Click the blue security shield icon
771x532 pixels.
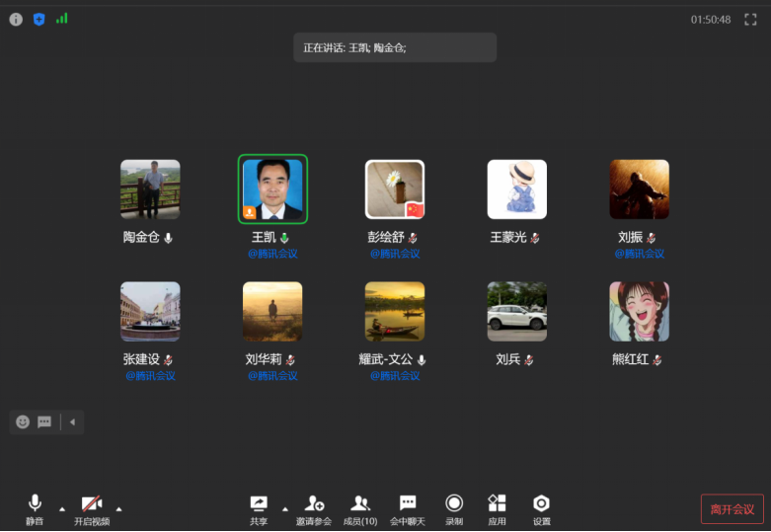click(39, 19)
